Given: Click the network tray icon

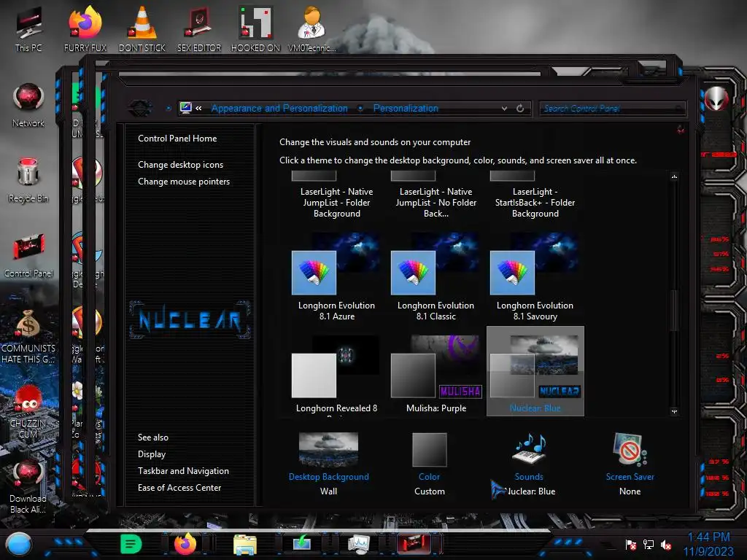Looking at the screenshot, I should tap(649, 544).
